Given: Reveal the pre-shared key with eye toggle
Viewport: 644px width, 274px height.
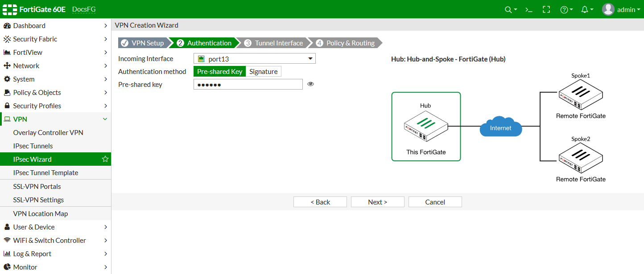Looking at the screenshot, I should click(x=310, y=84).
